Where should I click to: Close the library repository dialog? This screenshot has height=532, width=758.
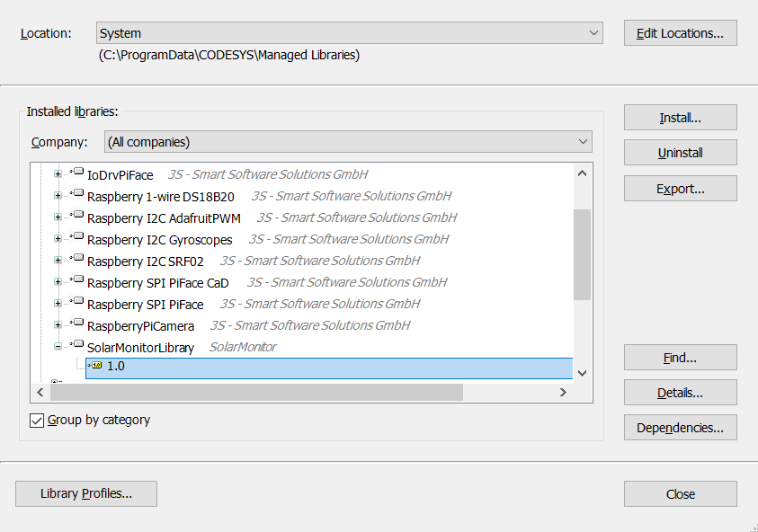tap(680, 494)
